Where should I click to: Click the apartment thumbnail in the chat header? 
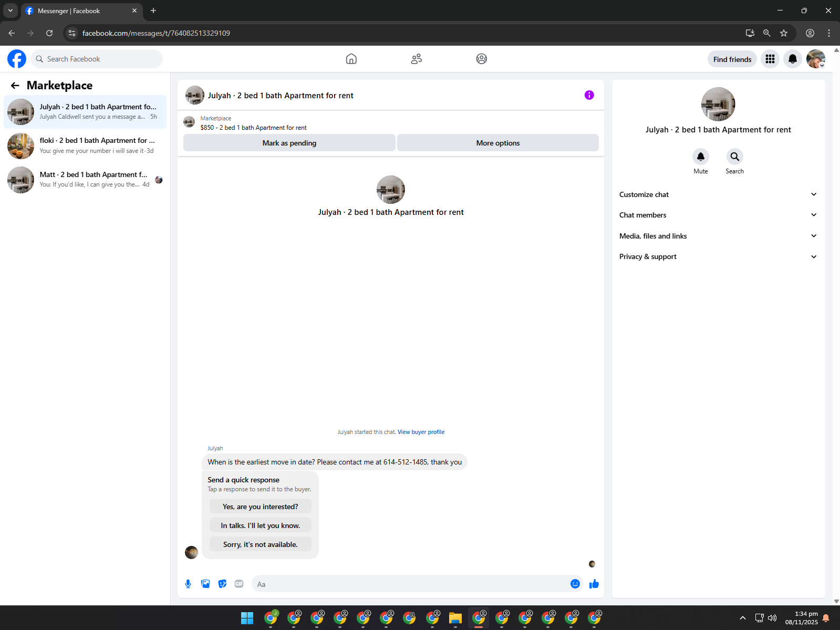(x=195, y=95)
